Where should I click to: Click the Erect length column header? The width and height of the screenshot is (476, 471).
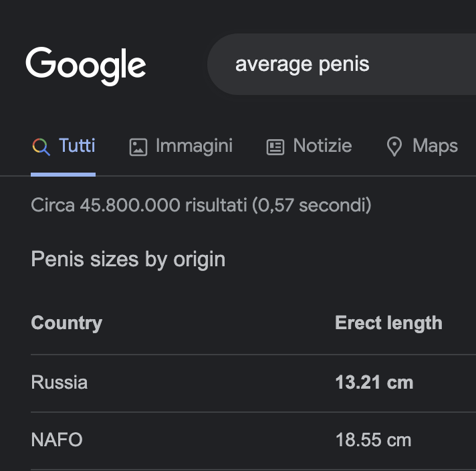(x=388, y=322)
